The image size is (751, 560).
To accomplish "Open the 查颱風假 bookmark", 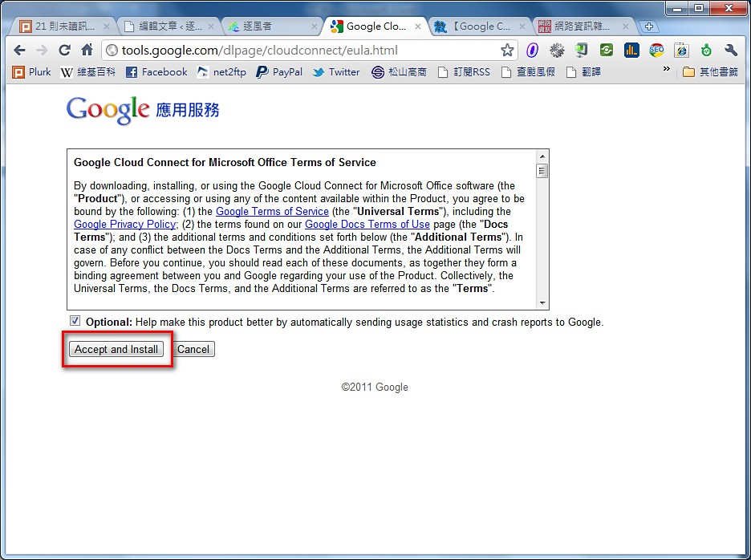I will point(528,72).
